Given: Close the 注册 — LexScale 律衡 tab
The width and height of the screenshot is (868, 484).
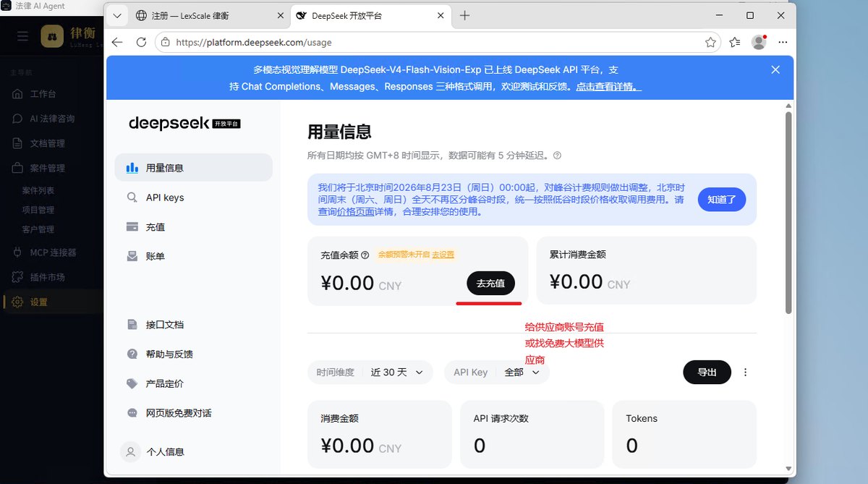Looking at the screenshot, I should point(280,15).
